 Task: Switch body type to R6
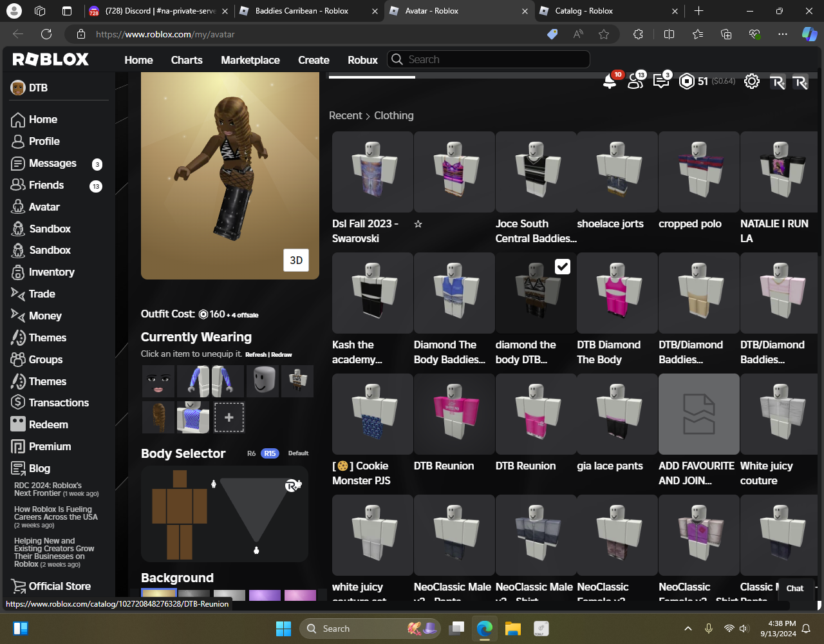(252, 453)
